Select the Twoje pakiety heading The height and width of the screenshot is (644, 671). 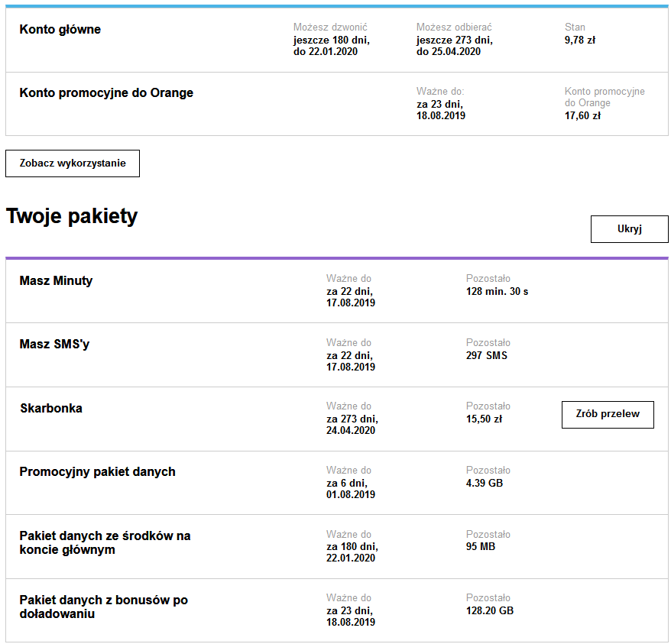(x=72, y=216)
